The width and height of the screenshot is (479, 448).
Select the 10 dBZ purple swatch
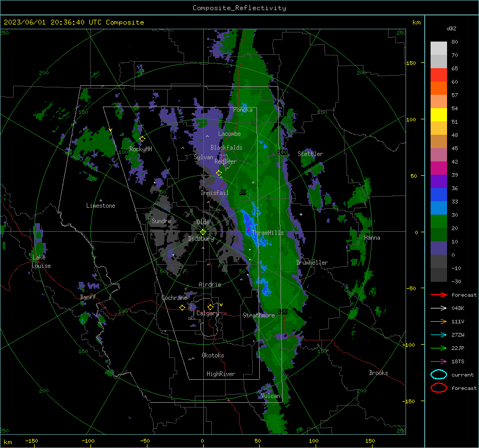[x=439, y=248]
